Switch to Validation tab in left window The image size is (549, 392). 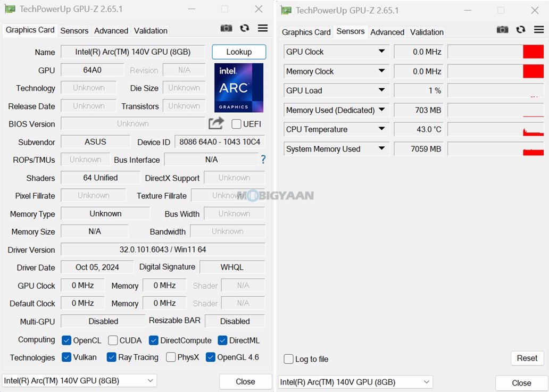coord(151,31)
